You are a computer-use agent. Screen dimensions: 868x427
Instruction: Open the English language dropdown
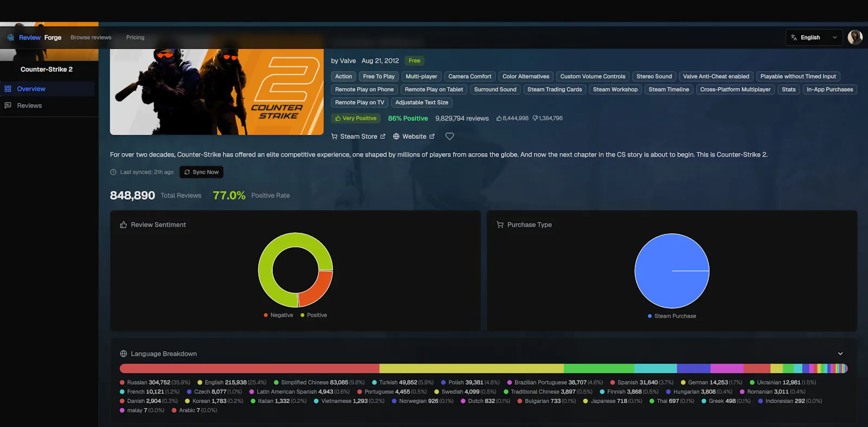814,37
